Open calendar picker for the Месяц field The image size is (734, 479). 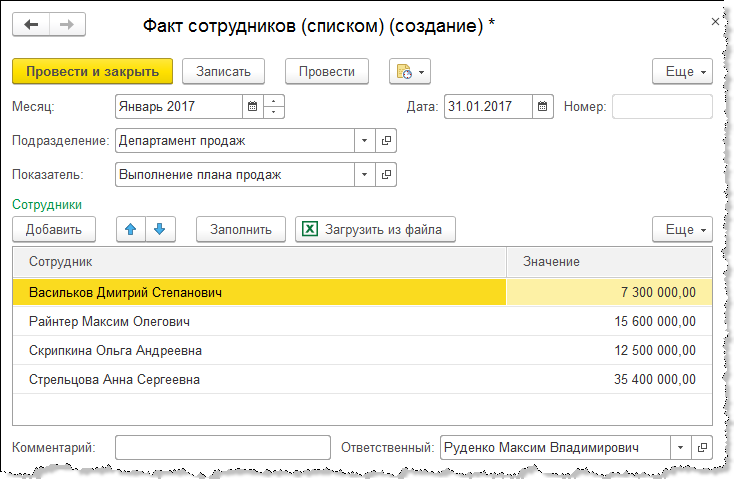252,106
